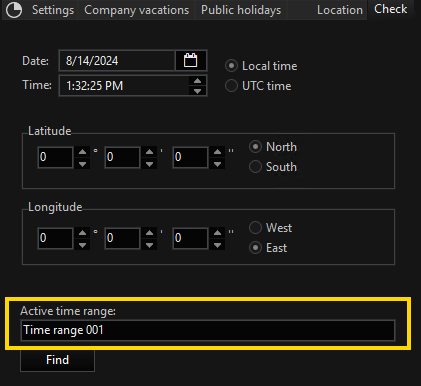
Task: Choose South for latitude hemisphere
Action: pyautogui.click(x=273, y=167)
